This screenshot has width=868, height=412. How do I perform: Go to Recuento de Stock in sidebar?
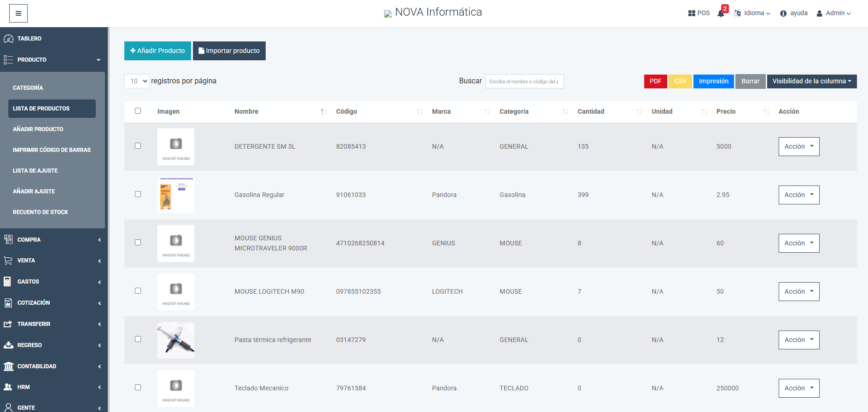[41, 212]
